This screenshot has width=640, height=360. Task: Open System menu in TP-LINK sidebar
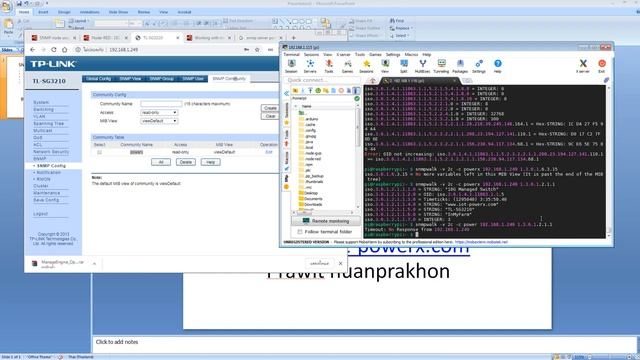point(41,102)
